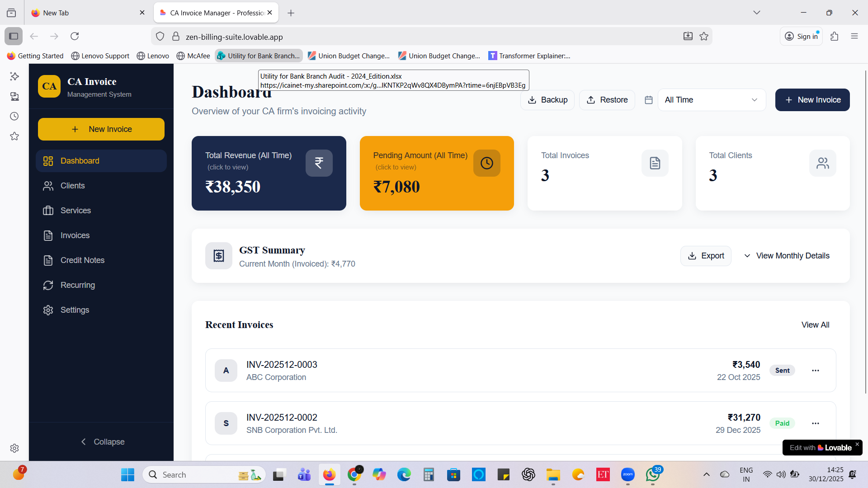
Task: Go to Credit Notes in sidebar
Action: 82,260
